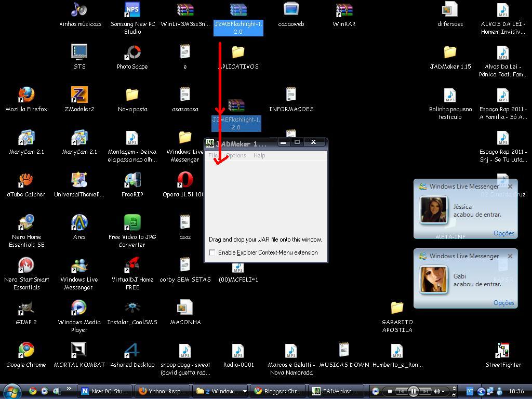The image size is (532, 399).
Task: Expand the grouped Windows Explorer taskbar dropdown
Action: [245, 391]
